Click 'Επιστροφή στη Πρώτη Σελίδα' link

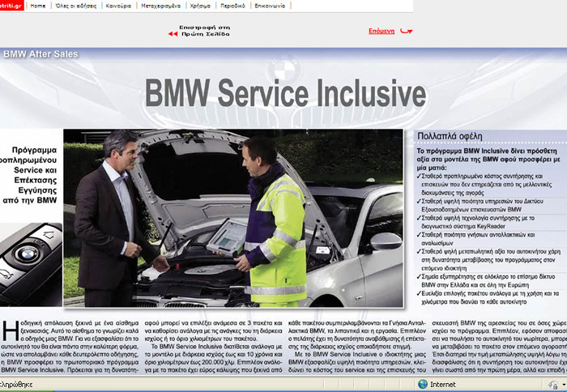click(205, 31)
